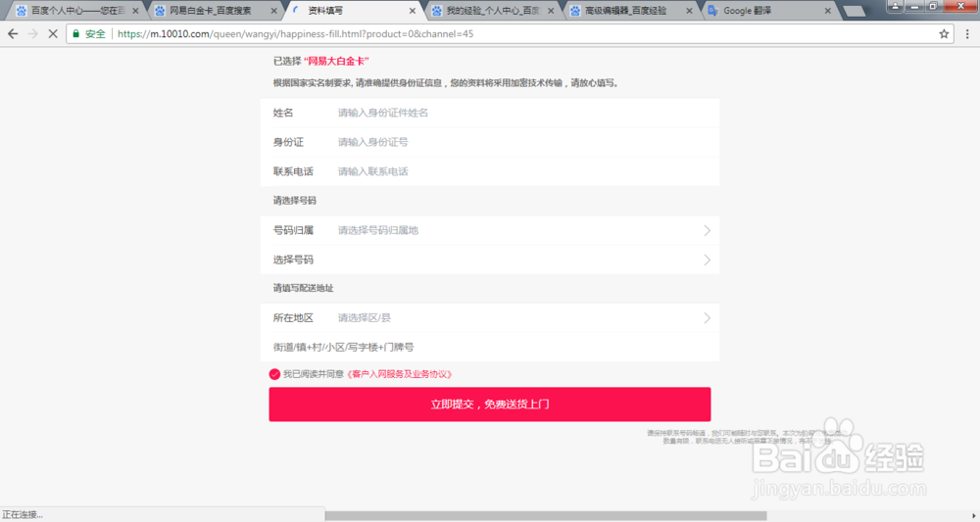Click the browser forward arrow
The height and width of the screenshot is (522, 980).
(33, 33)
